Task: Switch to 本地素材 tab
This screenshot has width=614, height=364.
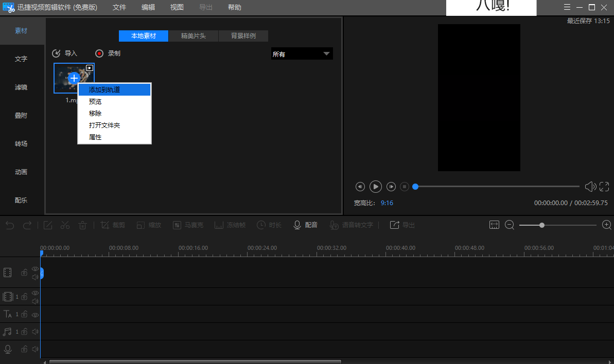Action: click(x=144, y=36)
